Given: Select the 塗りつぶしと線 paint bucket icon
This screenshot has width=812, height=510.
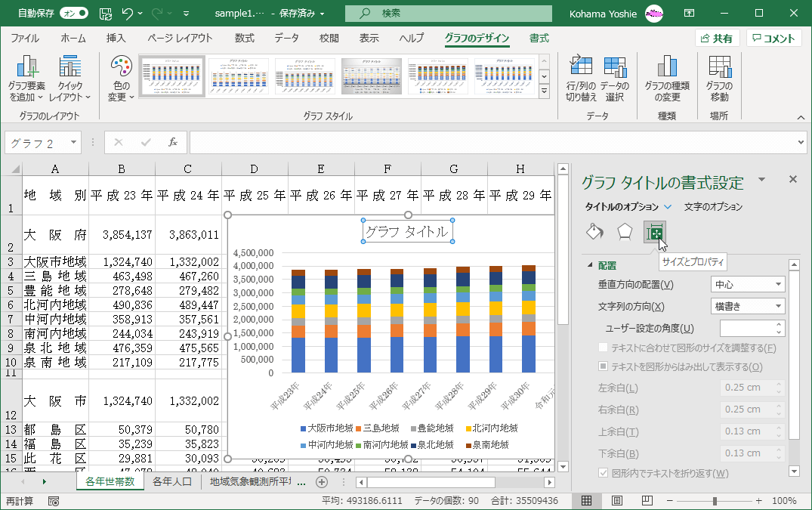Looking at the screenshot, I should pos(595,231).
